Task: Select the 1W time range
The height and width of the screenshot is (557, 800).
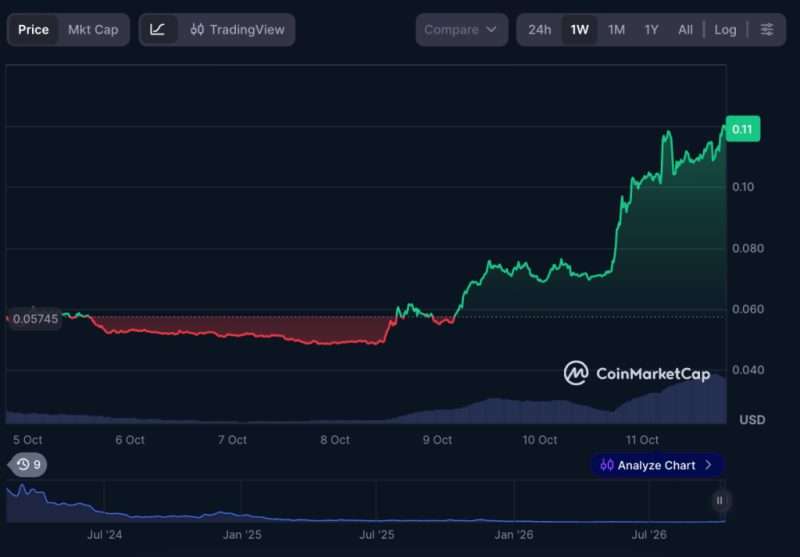Action: click(579, 30)
